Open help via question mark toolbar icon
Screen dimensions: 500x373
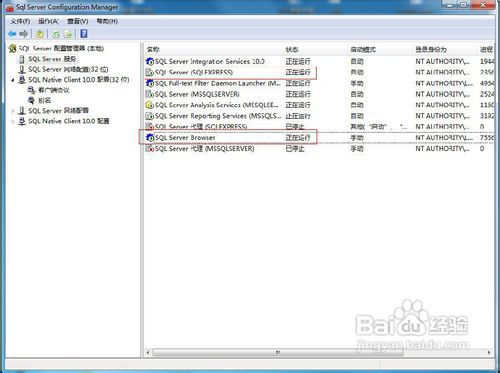(84, 34)
